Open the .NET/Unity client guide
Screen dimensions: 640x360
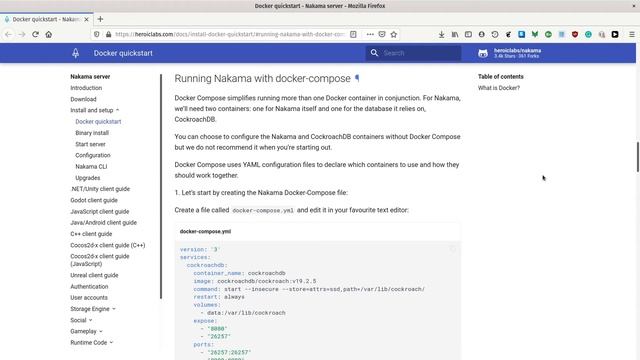coord(100,189)
